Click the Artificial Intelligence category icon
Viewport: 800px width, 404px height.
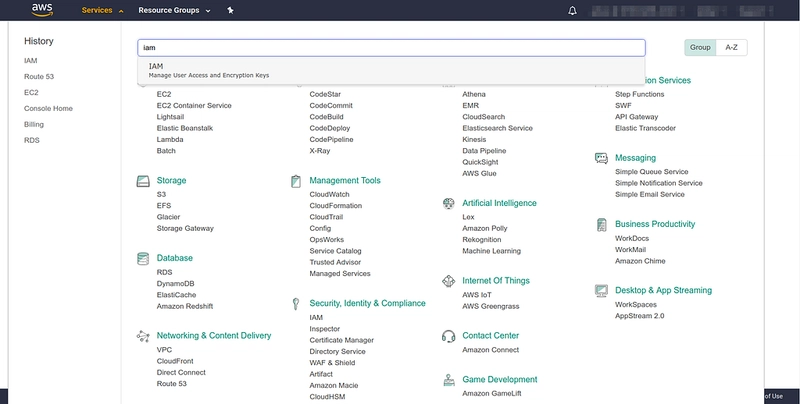coord(449,203)
